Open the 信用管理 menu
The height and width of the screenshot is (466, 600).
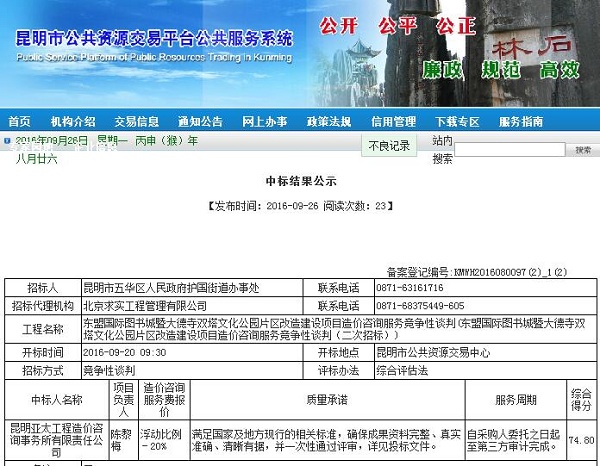click(x=393, y=121)
